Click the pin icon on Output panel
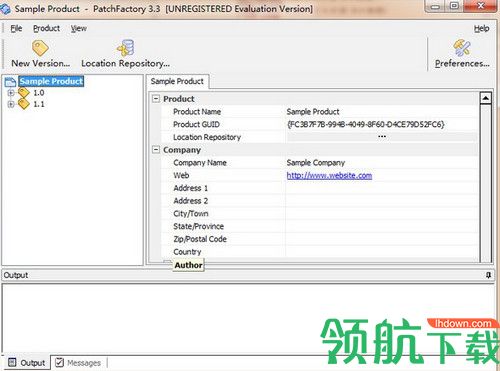The width and height of the screenshot is (500, 371). click(488, 275)
